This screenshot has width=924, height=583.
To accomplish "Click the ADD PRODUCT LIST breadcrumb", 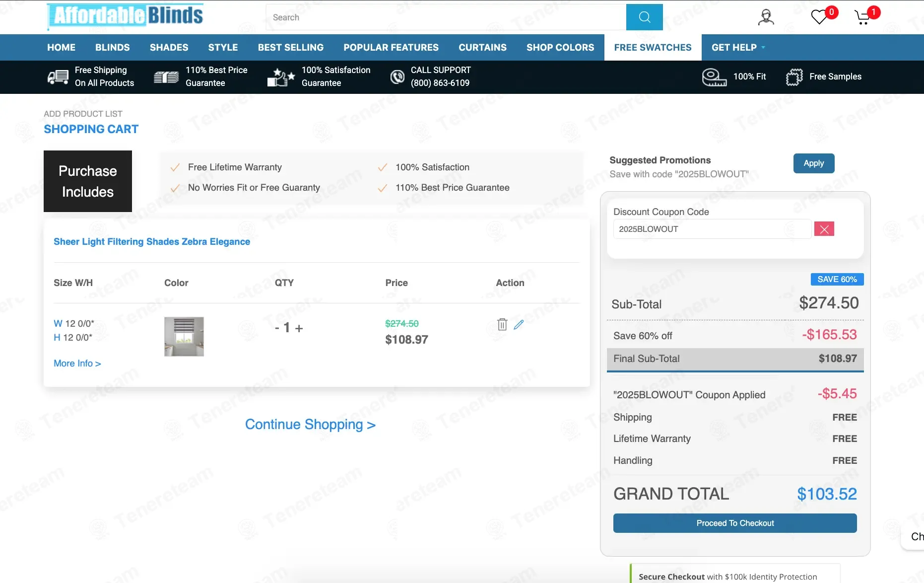I will click(x=83, y=114).
